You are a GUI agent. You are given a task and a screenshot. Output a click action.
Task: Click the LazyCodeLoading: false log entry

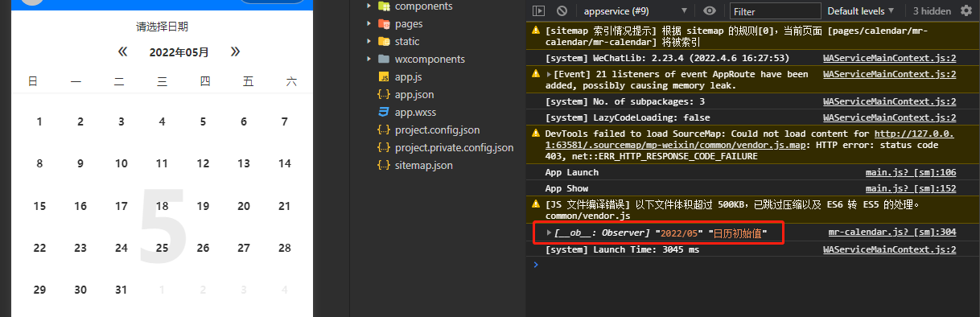628,117
